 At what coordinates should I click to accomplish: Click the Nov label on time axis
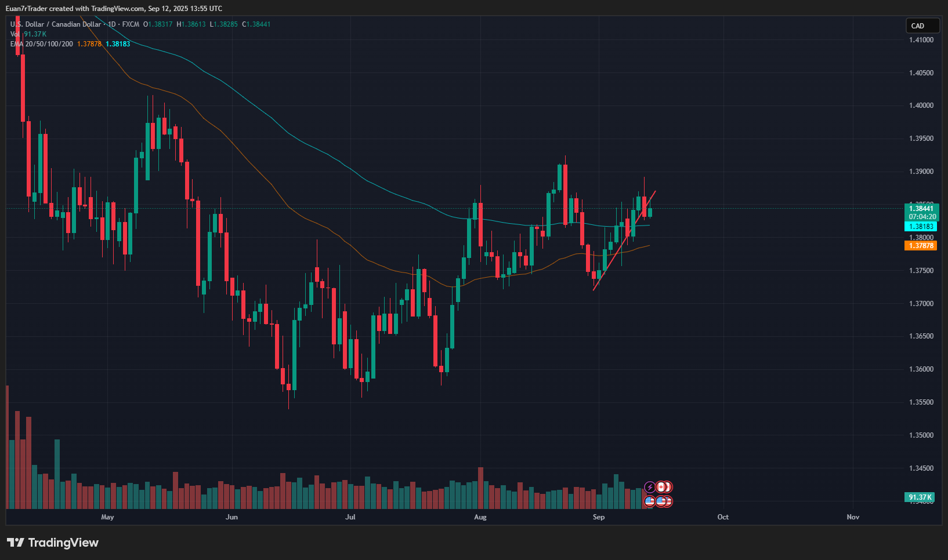853,517
